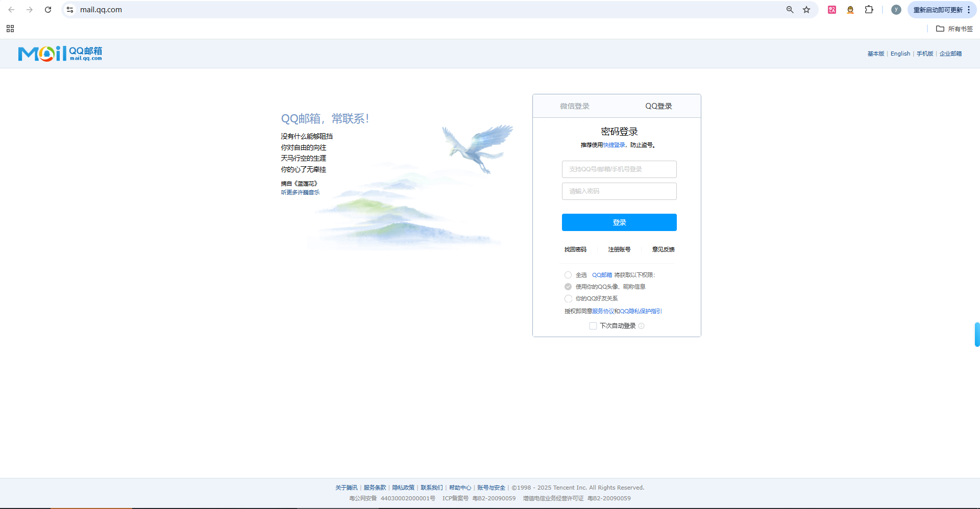Click 注册账号 link
The width and height of the screenshot is (980, 509).
tap(619, 249)
